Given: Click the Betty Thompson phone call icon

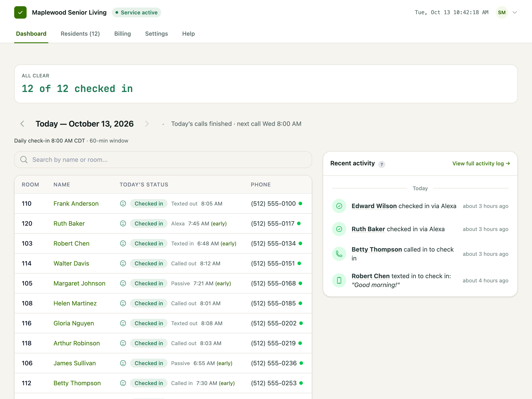Looking at the screenshot, I should point(339,254).
